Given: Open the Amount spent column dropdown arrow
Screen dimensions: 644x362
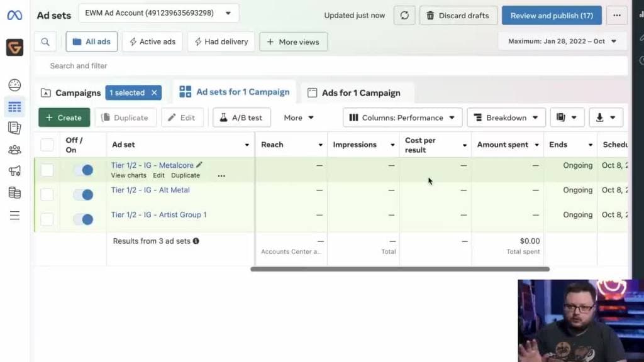Looking at the screenshot, I should tap(537, 145).
